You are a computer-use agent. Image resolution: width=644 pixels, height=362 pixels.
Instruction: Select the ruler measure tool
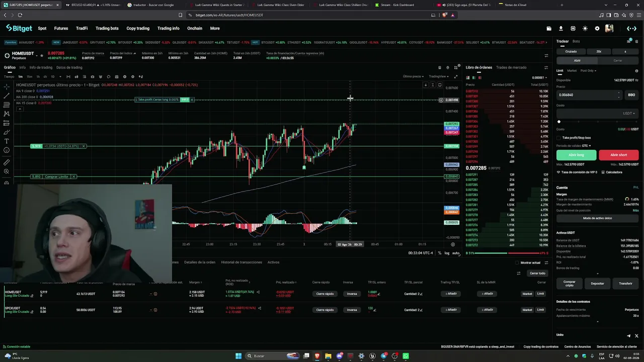coord(7,162)
